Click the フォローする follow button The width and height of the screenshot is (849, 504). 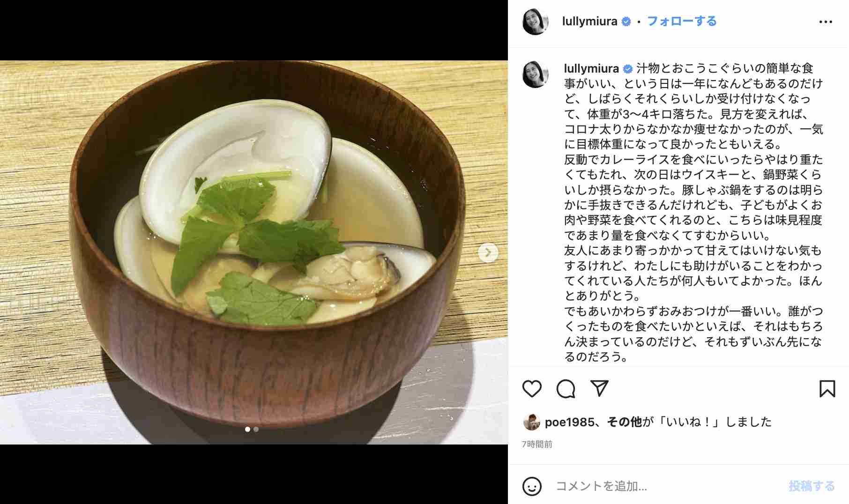click(x=682, y=22)
